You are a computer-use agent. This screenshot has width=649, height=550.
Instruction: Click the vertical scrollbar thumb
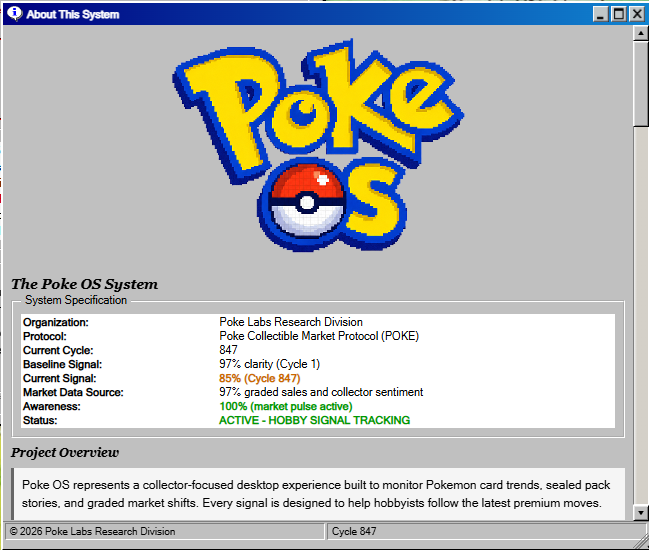pyautogui.click(x=641, y=83)
